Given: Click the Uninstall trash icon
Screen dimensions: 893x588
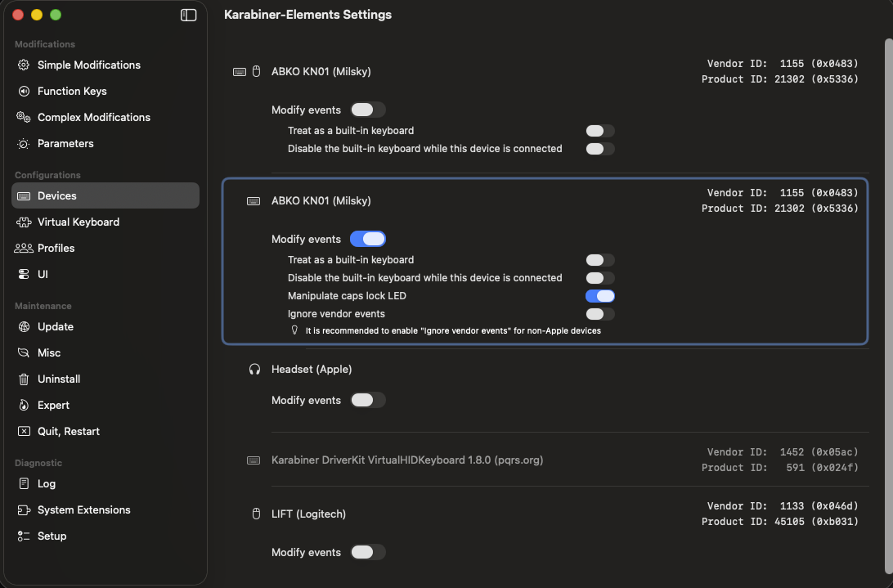Looking at the screenshot, I should click(24, 379).
